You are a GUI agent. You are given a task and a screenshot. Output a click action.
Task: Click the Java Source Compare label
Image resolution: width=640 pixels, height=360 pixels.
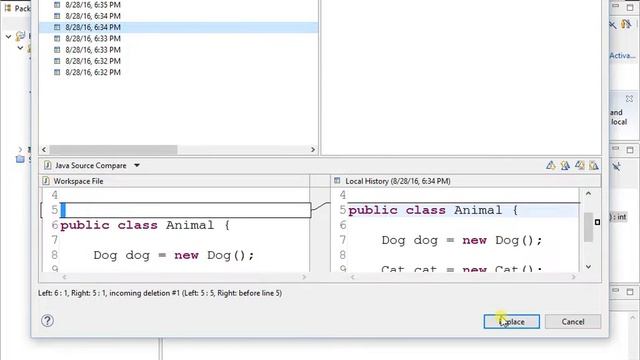[x=91, y=165]
